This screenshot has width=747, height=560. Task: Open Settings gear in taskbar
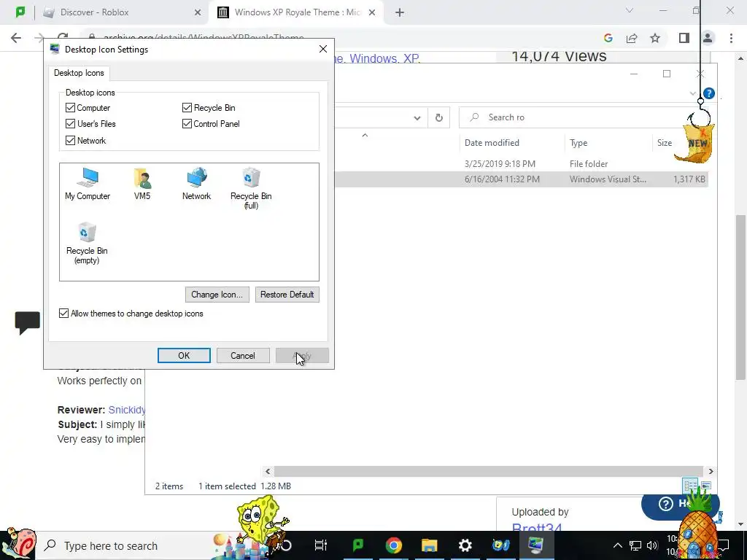pos(465,545)
